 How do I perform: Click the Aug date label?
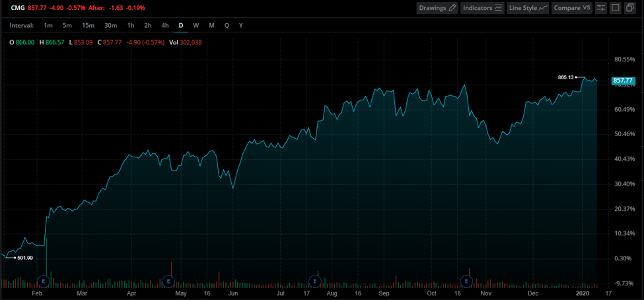click(x=332, y=293)
